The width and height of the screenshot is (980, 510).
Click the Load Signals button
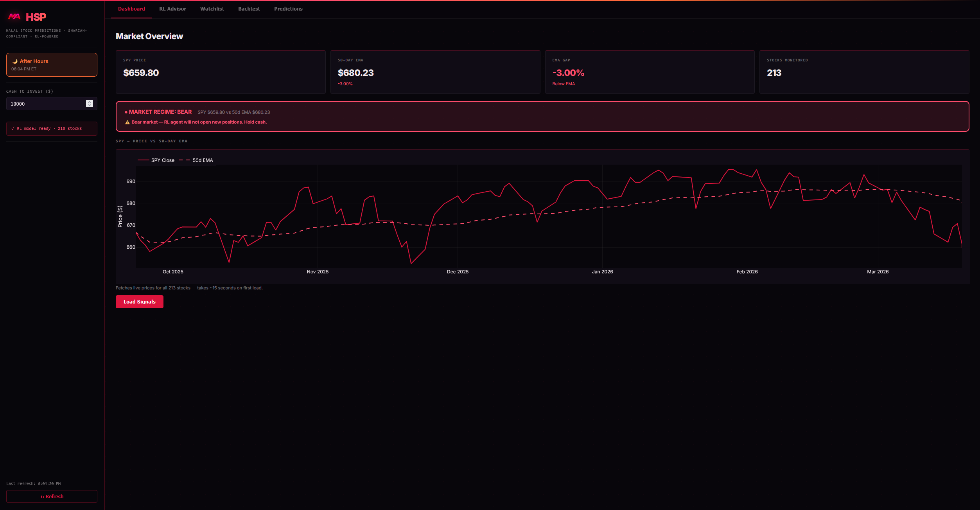139,302
